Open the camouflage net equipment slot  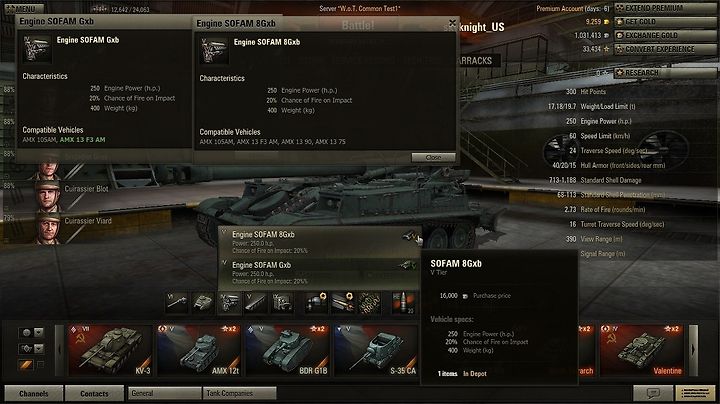click(x=370, y=303)
